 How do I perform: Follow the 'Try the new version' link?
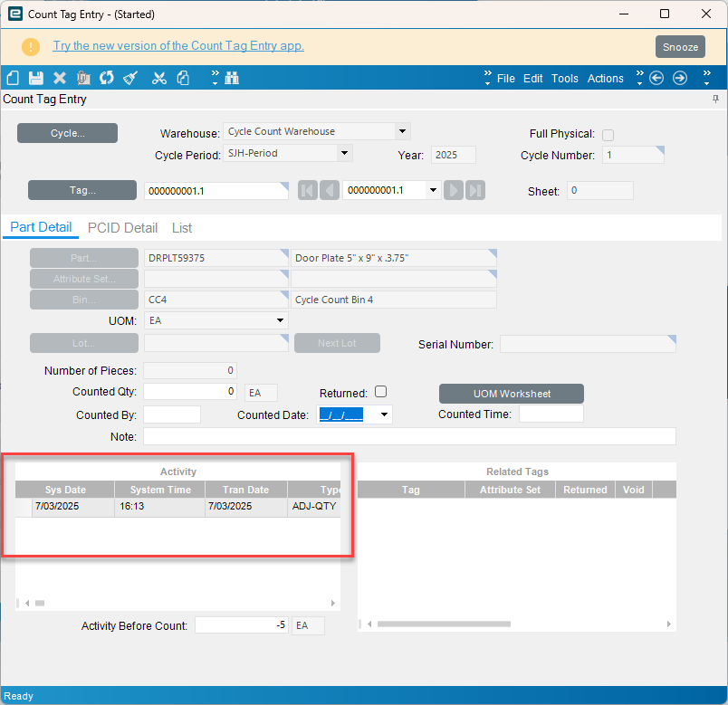[x=178, y=46]
